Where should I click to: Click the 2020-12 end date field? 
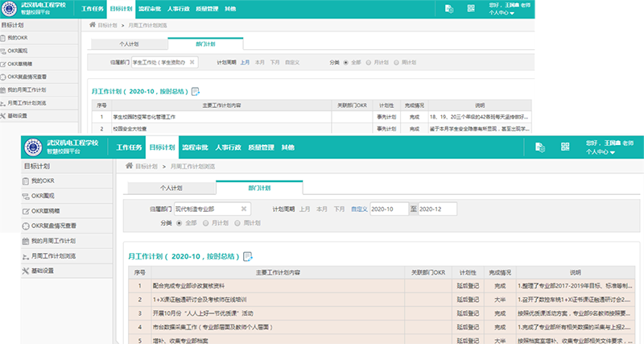[x=437, y=209]
